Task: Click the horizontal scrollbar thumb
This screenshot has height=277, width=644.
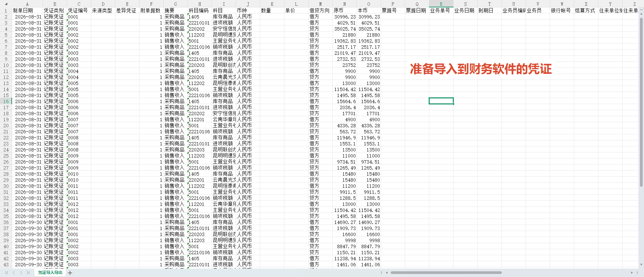Action: click(446, 273)
